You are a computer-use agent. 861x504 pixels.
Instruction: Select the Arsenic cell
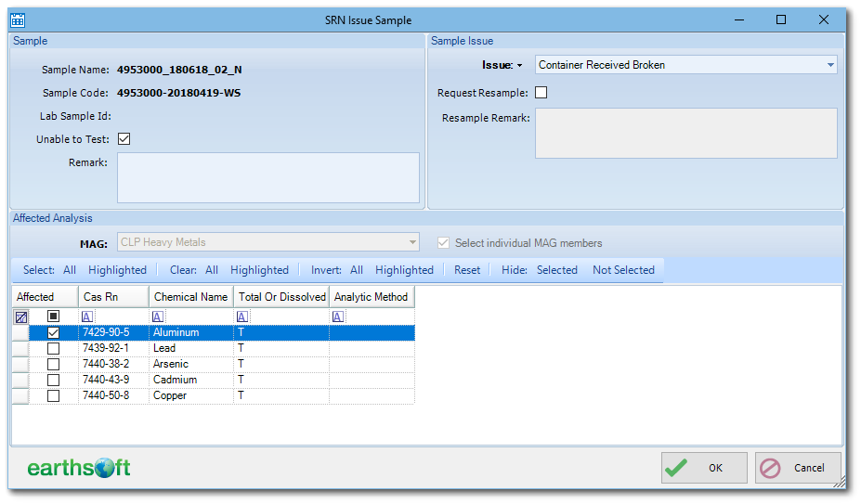pyautogui.click(x=191, y=364)
